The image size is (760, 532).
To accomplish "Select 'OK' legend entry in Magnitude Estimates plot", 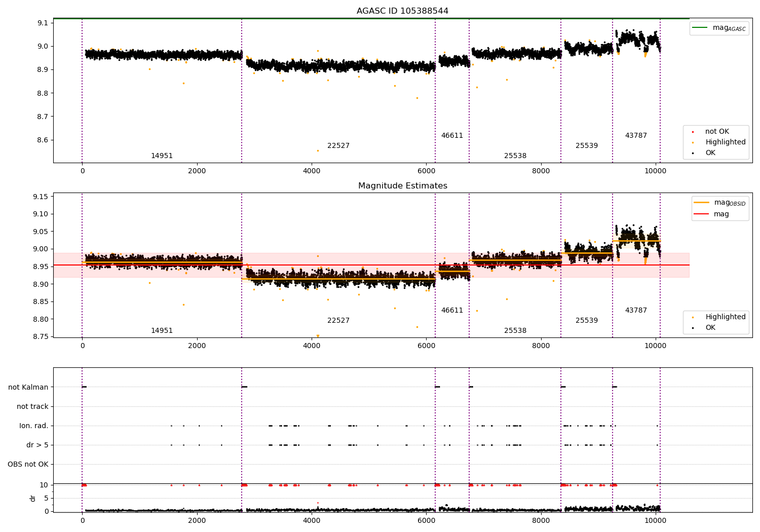I will pyautogui.click(x=710, y=328).
